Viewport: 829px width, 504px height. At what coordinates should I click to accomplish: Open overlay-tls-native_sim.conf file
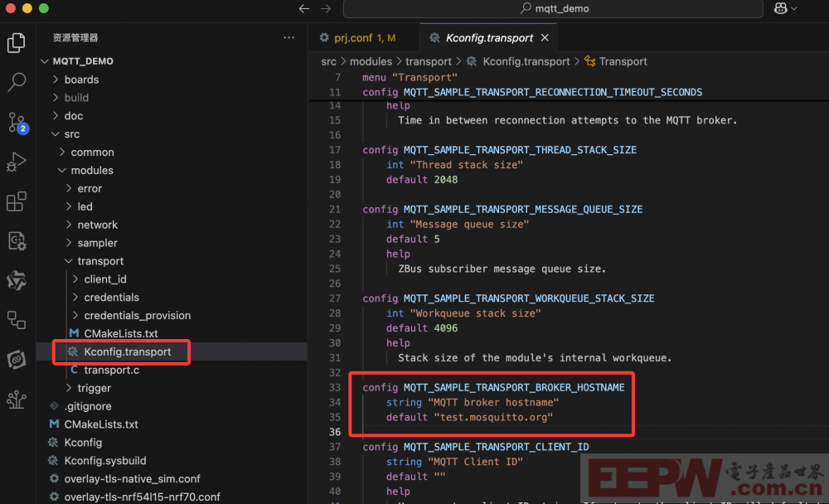172,478
